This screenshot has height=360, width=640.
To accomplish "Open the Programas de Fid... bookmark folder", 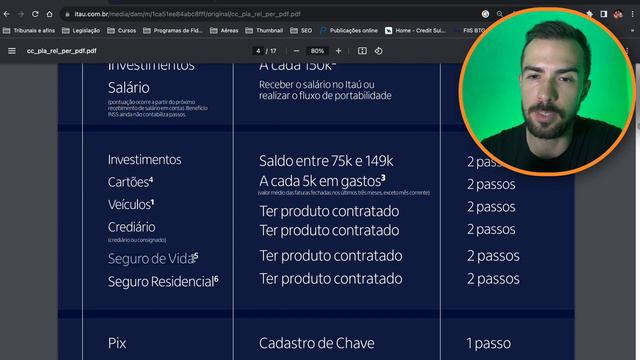I will pos(173,31).
